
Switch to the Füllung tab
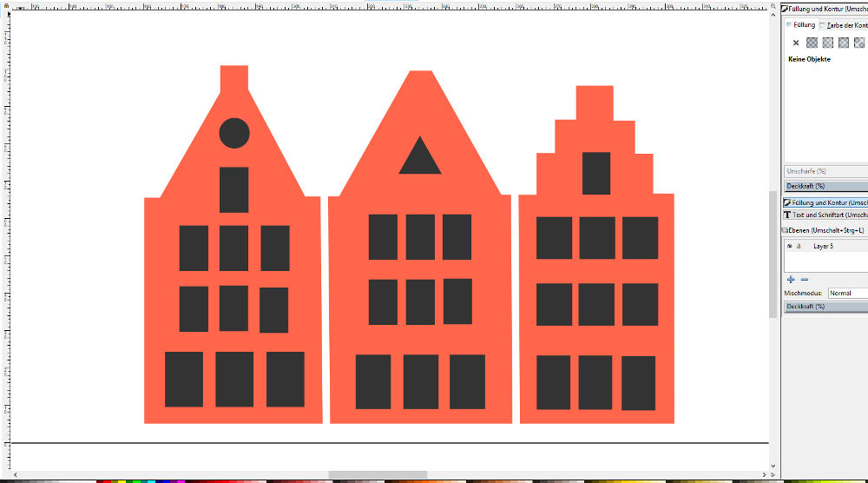pos(800,25)
